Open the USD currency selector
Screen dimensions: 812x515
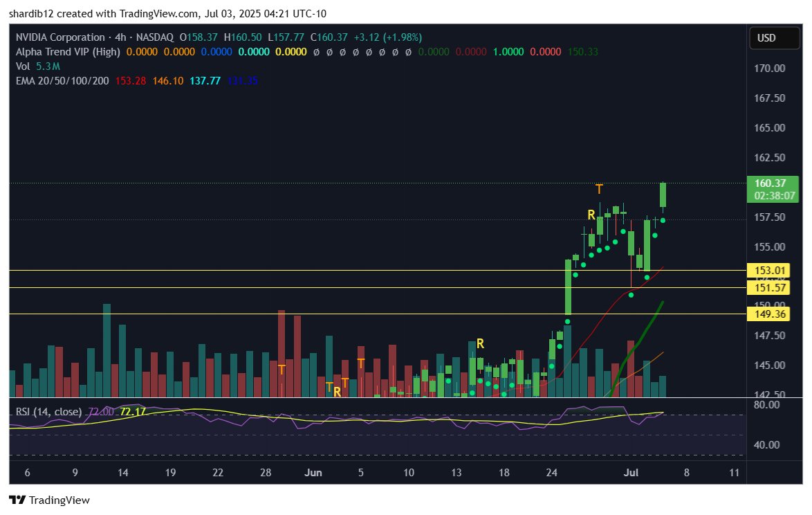pyautogui.click(x=774, y=38)
